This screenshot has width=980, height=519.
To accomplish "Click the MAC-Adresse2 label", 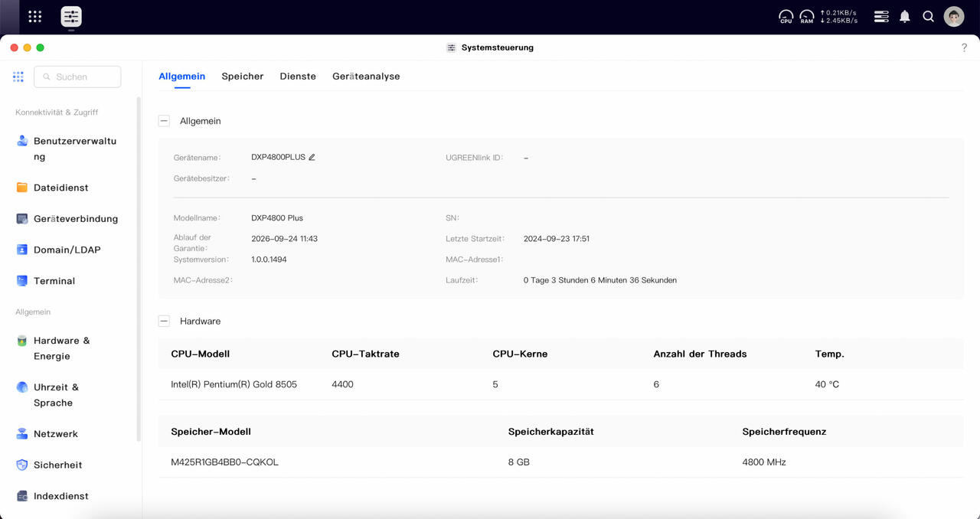I will [x=203, y=280].
